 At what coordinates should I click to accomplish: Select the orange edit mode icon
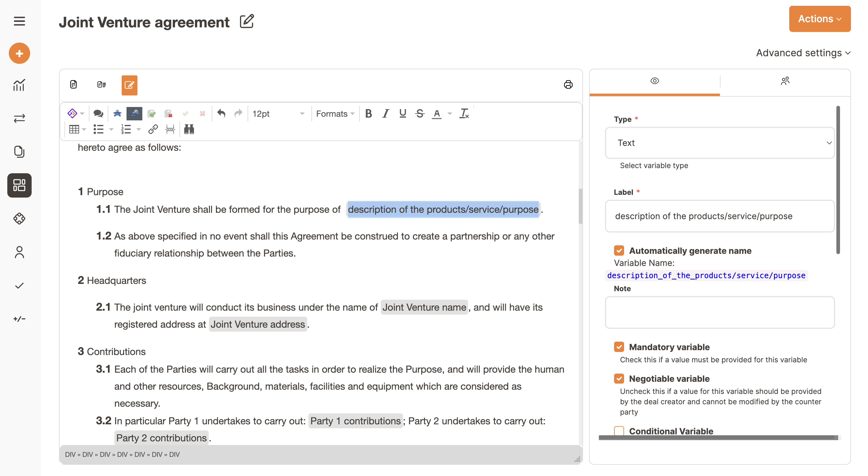click(x=129, y=85)
